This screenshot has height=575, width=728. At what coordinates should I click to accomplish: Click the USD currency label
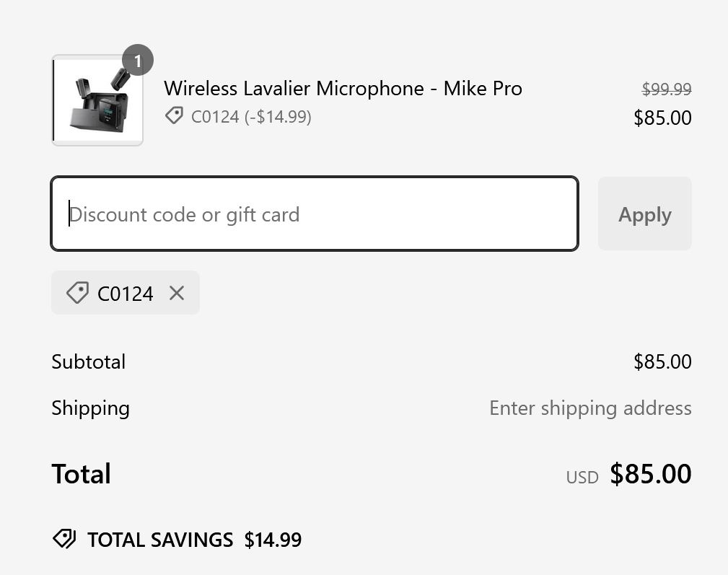pyautogui.click(x=582, y=477)
